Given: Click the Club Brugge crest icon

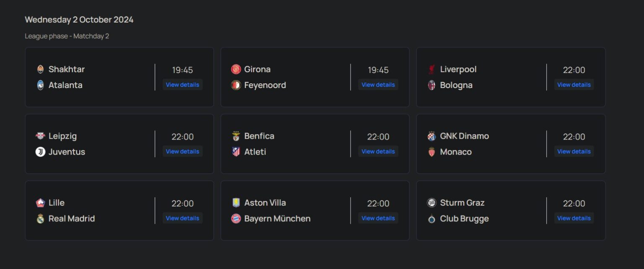Looking at the screenshot, I should [x=432, y=218].
